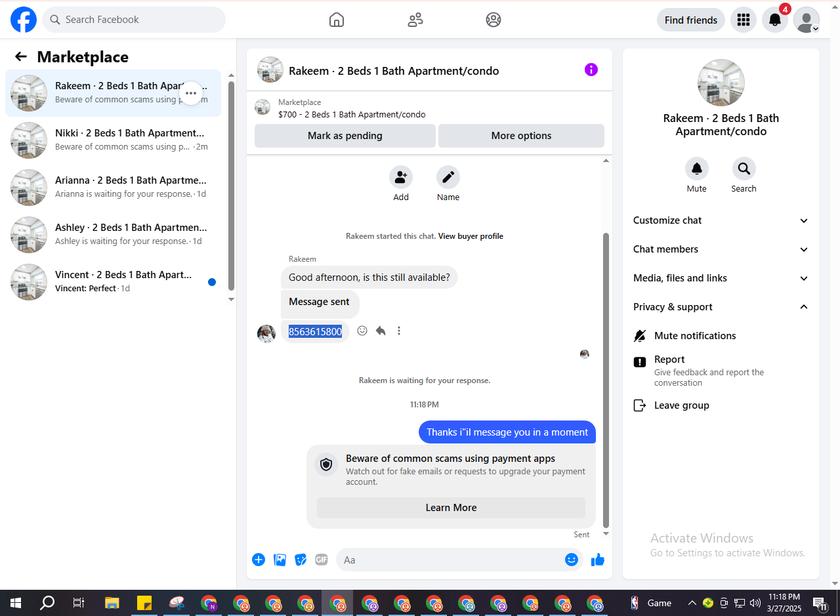
Task: Open the emoji picker in the message box
Action: 572,560
